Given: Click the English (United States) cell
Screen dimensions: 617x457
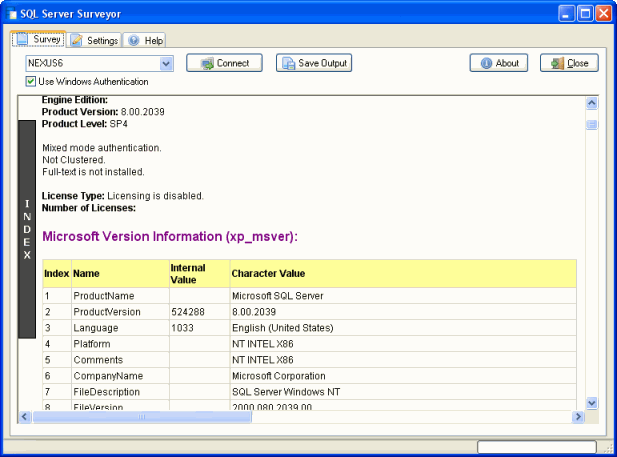Looking at the screenshot, I should pyautogui.click(x=403, y=328).
